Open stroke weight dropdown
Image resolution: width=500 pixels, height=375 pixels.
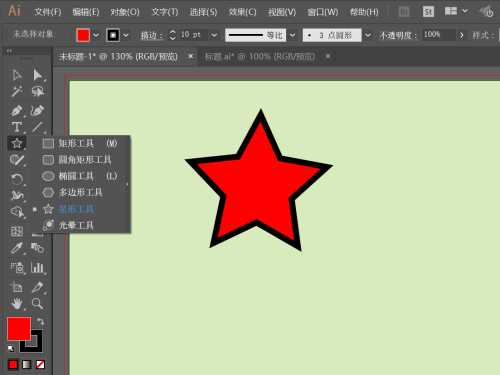point(214,35)
